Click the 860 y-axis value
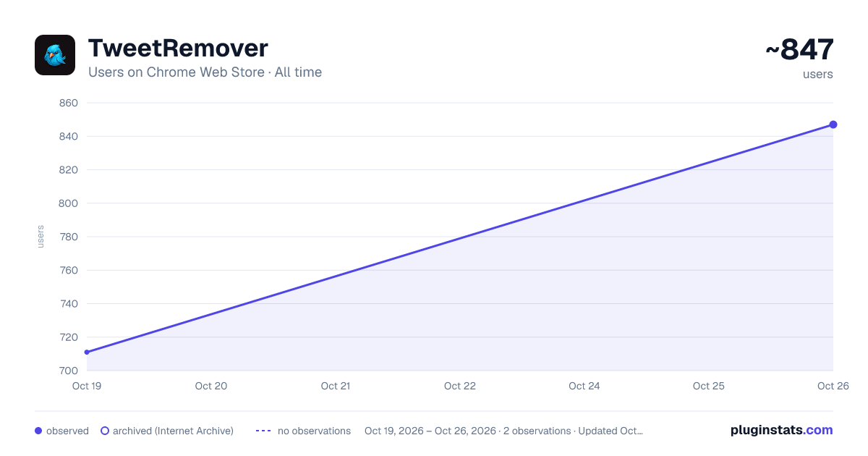This screenshot has height=456, width=868. point(68,103)
